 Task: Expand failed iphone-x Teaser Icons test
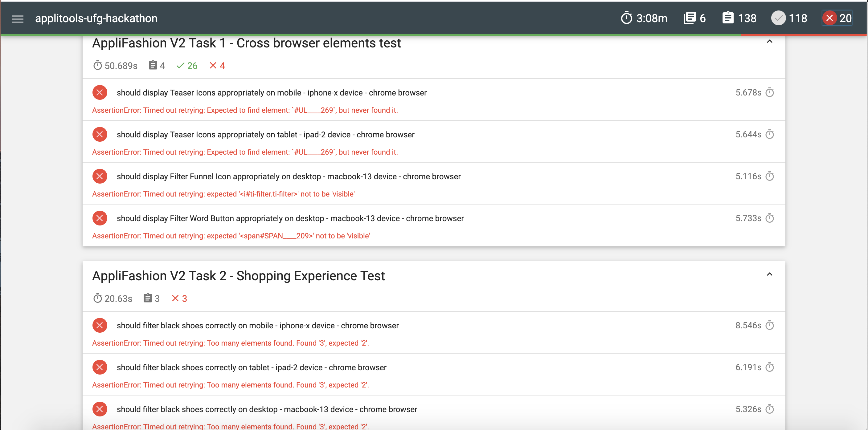click(x=271, y=93)
